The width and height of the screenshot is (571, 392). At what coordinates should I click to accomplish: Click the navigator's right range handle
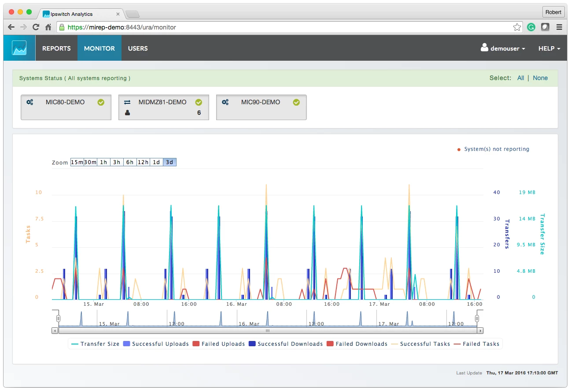click(x=477, y=318)
